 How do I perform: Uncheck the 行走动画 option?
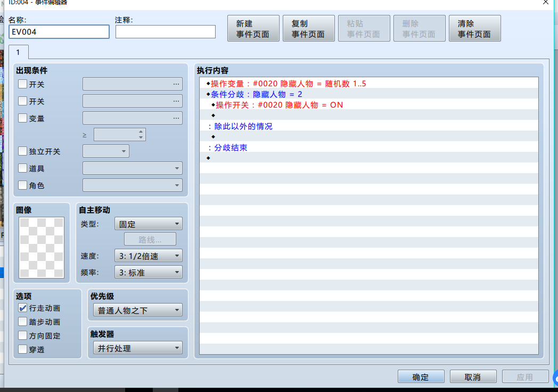(22, 308)
